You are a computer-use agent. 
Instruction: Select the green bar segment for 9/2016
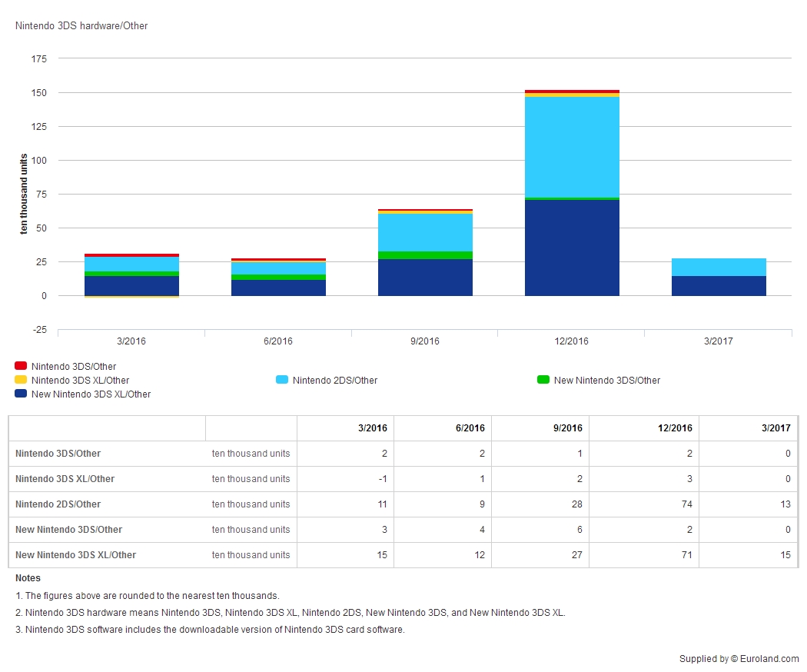pyautogui.click(x=425, y=255)
